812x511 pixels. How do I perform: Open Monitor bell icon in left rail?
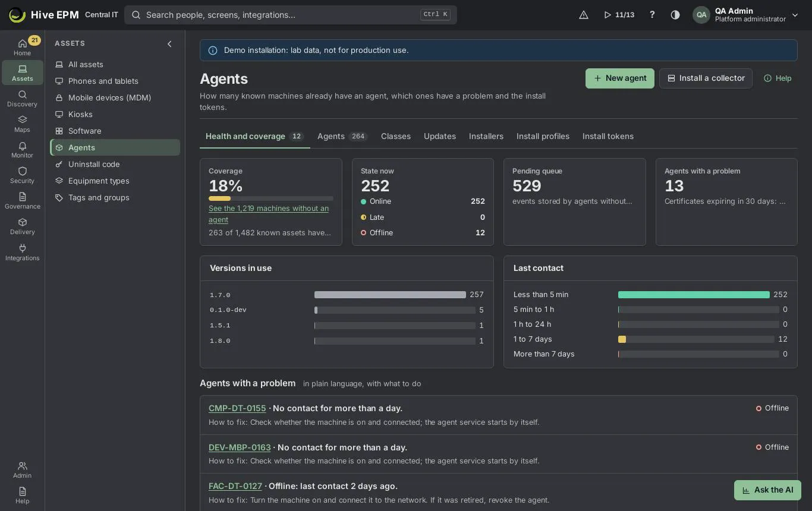point(22,149)
